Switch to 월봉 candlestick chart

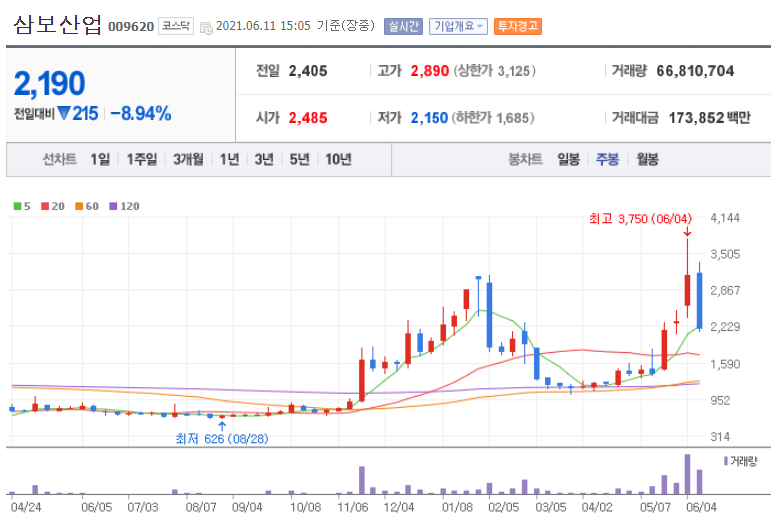tap(647, 159)
